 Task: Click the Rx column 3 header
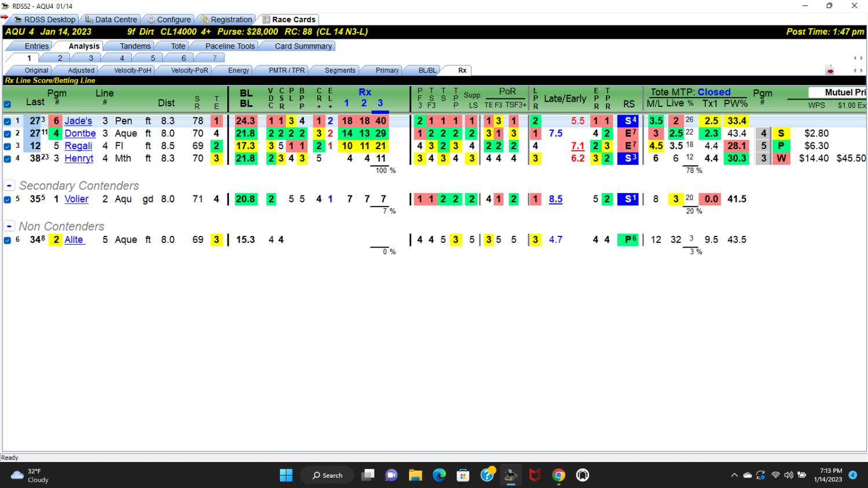point(380,103)
